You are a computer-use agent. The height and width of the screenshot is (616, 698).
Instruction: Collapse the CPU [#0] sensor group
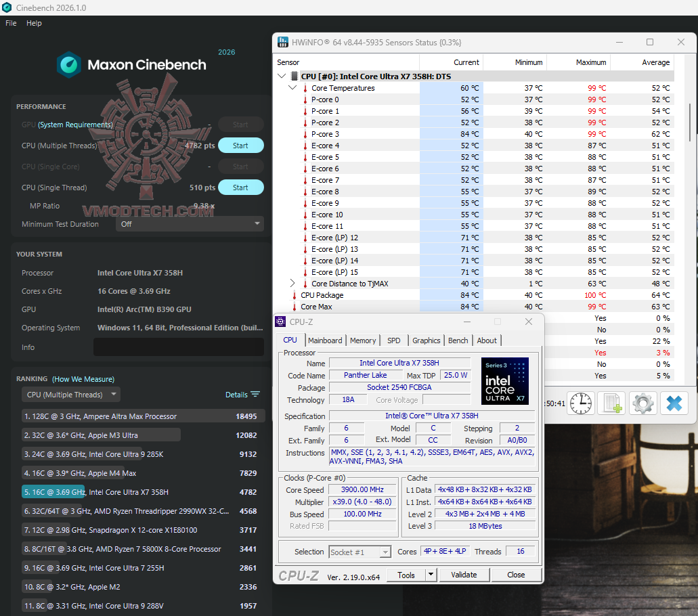(x=282, y=76)
